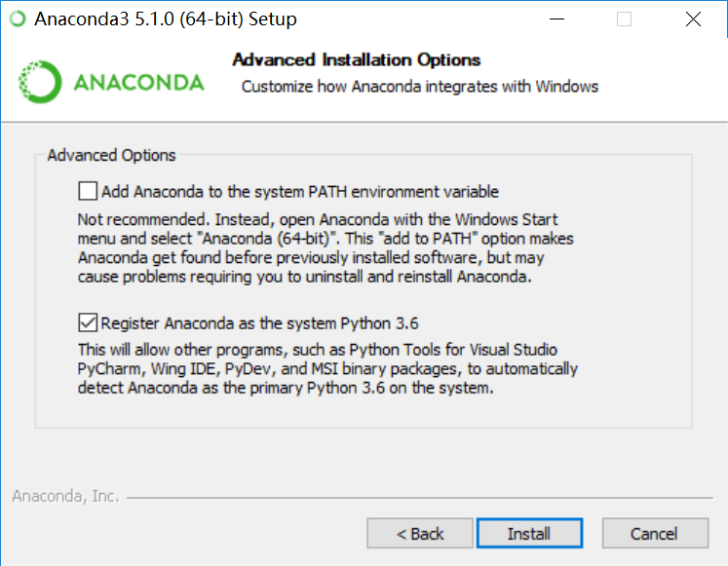The height and width of the screenshot is (566, 728).
Task: Cancel the Anaconda setup
Action: click(x=654, y=534)
